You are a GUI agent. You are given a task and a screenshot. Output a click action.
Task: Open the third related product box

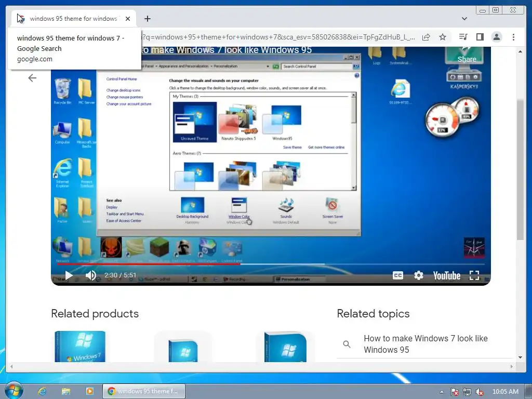(x=285, y=346)
